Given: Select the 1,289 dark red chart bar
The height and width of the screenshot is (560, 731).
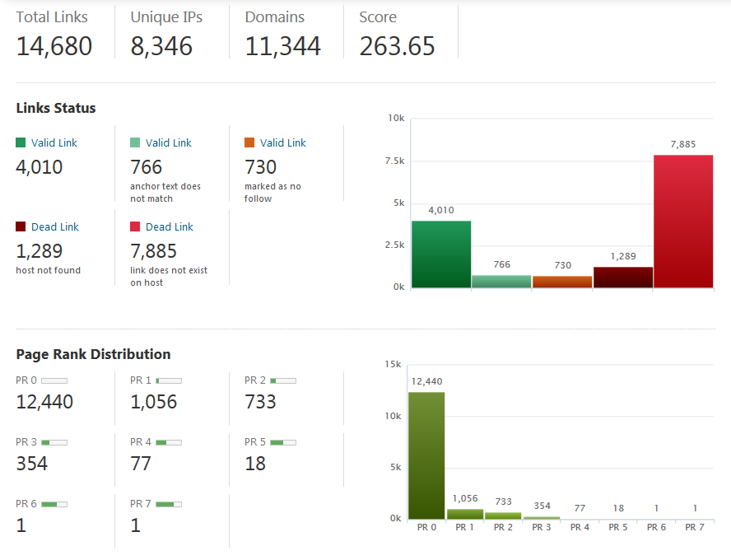Looking at the screenshot, I should [622, 278].
